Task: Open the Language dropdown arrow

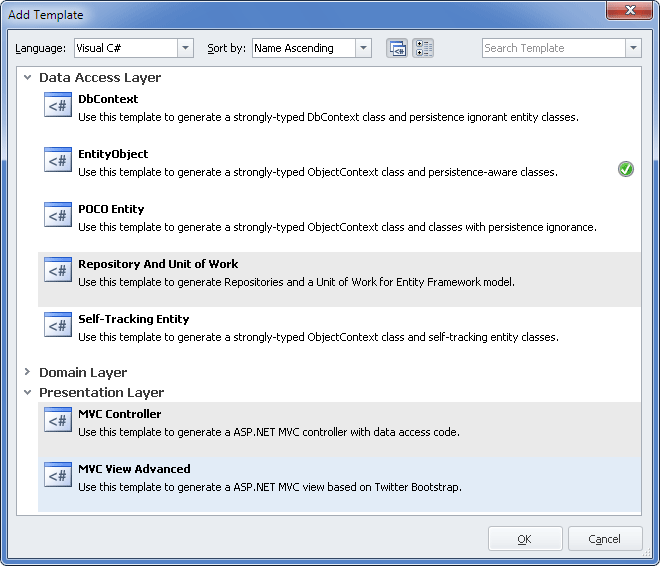Action: click(x=186, y=48)
